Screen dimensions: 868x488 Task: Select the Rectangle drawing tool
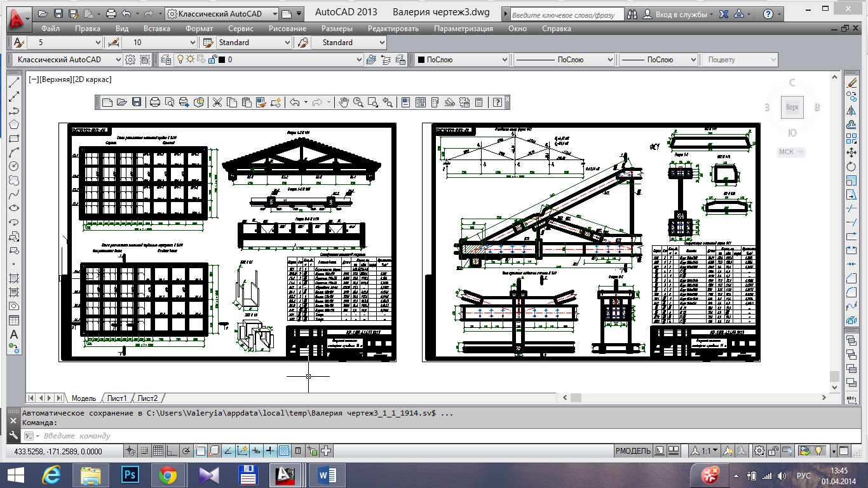(x=14, y=139)
